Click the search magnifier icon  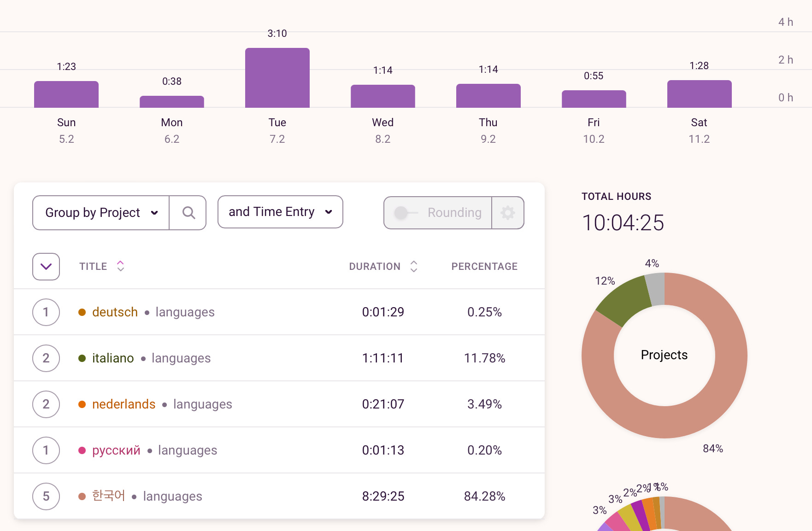(188, 213)
